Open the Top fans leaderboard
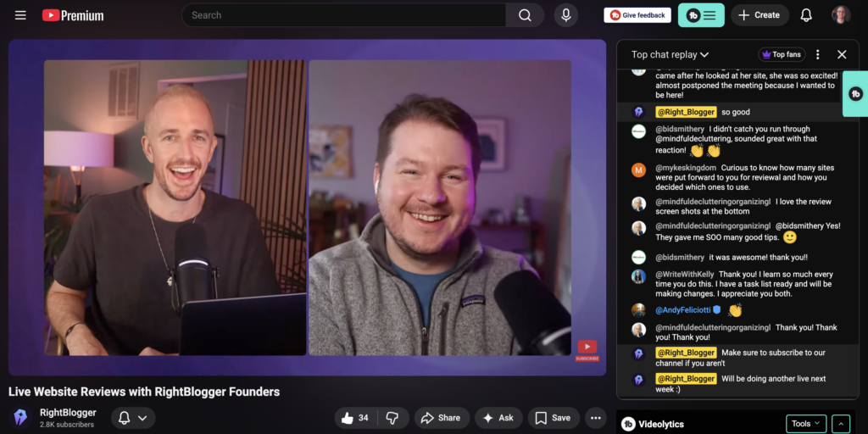The image size is (868, 434). (782, 54)
